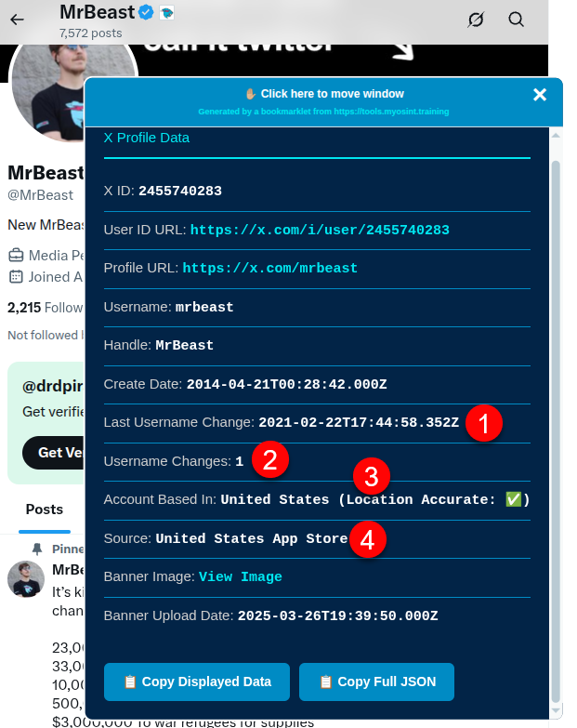The height and width of the screenshot is (728, 577).
Task: Open the small avatar on the pinned post
Action: [x=26, y=579]
